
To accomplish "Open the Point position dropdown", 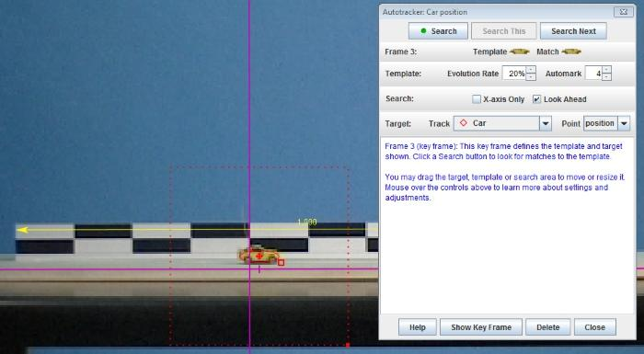I will 624,123.
